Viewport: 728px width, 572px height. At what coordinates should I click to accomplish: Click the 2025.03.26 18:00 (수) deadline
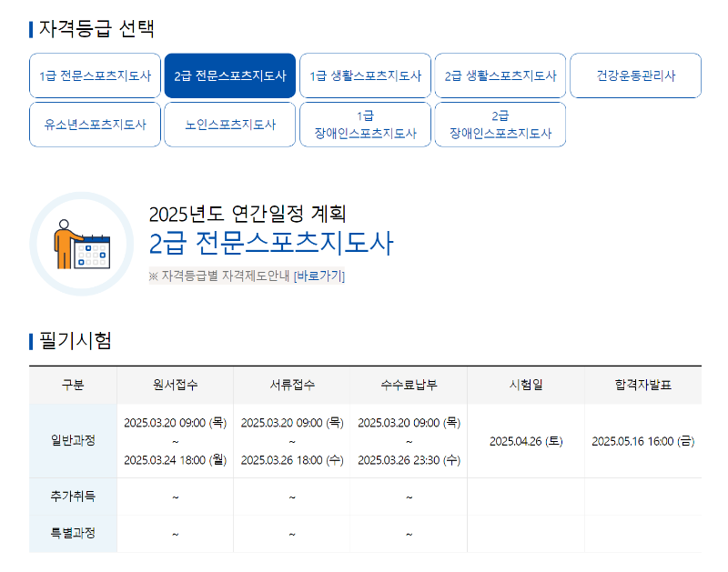(292, 460)
